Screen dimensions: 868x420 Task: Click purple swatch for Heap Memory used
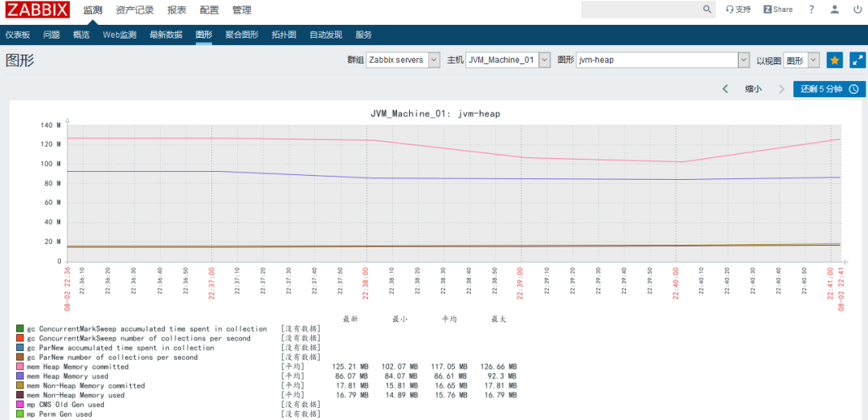pyautogui.click(x=20, y=377)
